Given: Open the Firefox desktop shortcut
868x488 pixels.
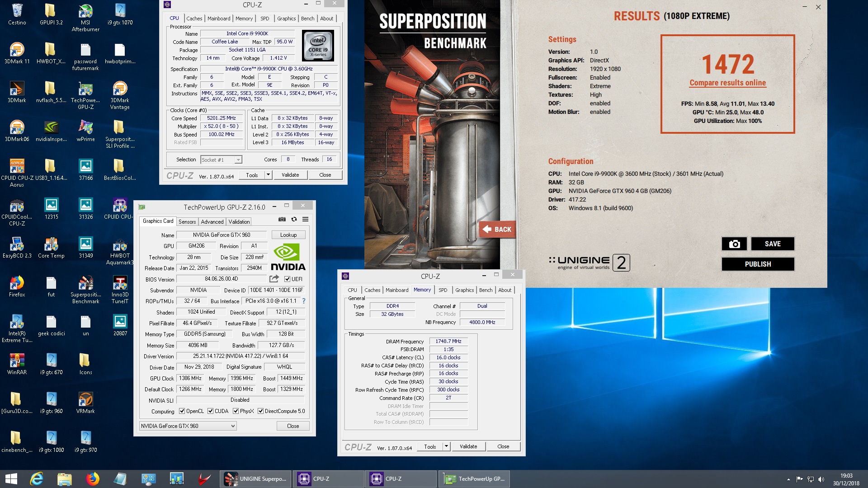Looking at the screenshot, I should tap(17, 286).
